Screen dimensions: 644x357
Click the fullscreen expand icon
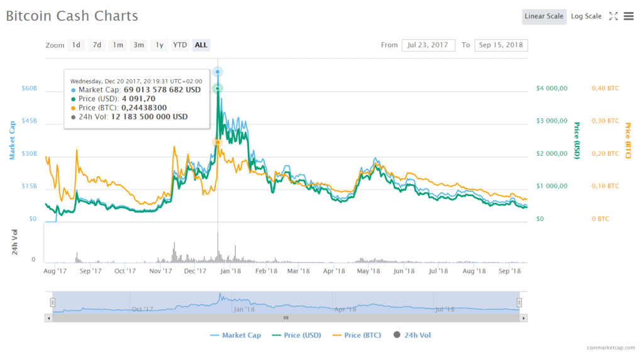[613, 16]
